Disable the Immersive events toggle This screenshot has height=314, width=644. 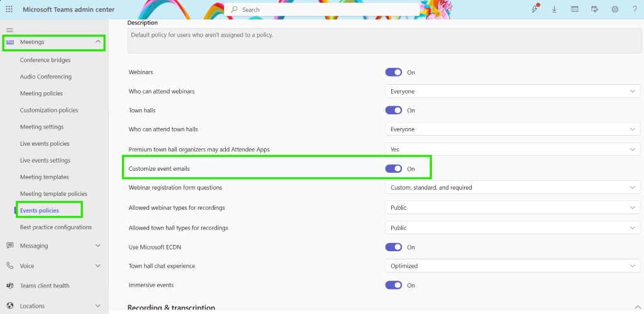click(x=394, y=285)
